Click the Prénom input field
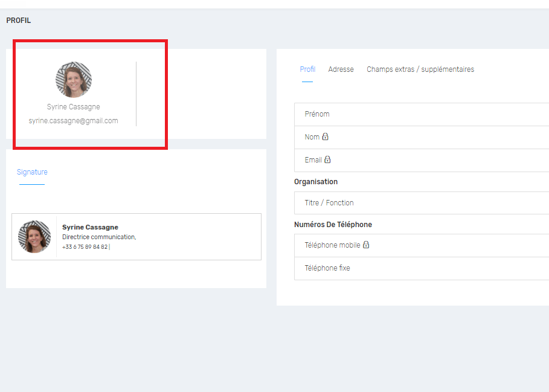This screenshot has width=549, height=392. click(422, 114)
